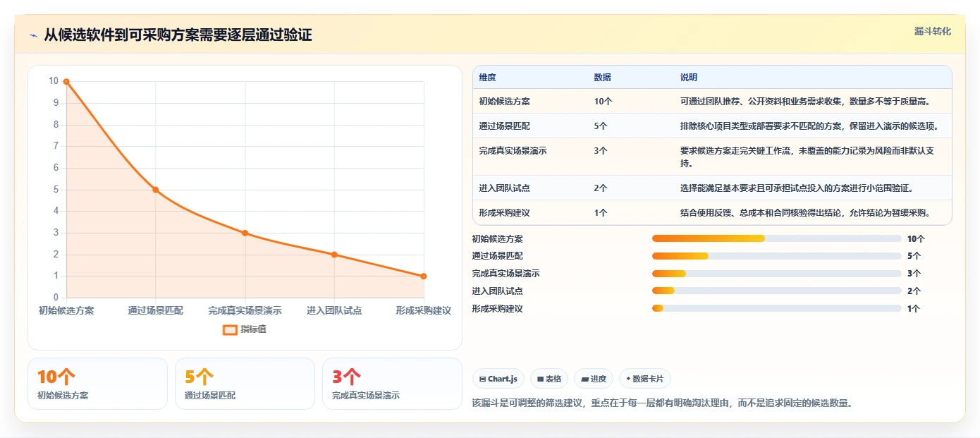Click the description starting 结合使用反馈
980x438 pixels.
[x=806, y=213]
